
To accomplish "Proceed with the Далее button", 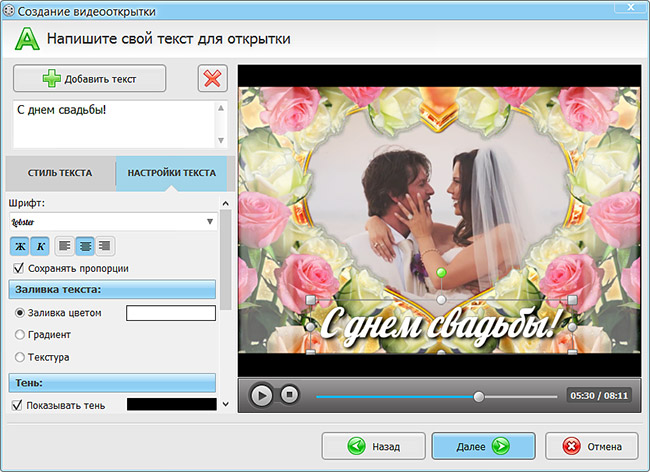I will point(483,446).
